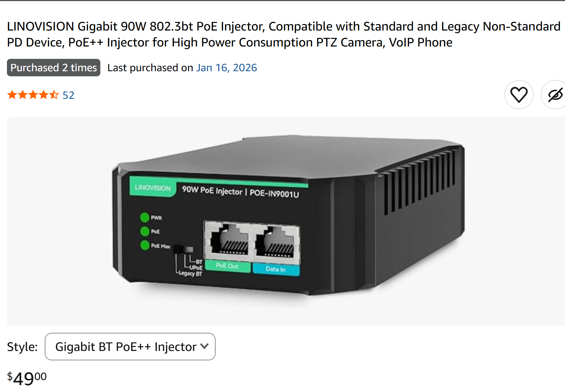Click the green LINOVISION logo on the injector

click(x=153, y=187)
